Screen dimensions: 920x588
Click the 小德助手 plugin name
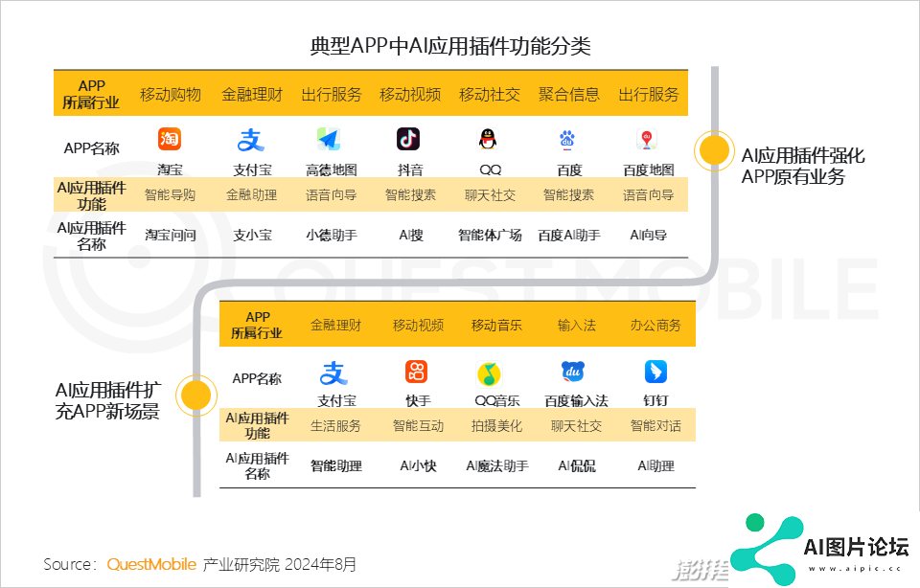pos(332,235)
